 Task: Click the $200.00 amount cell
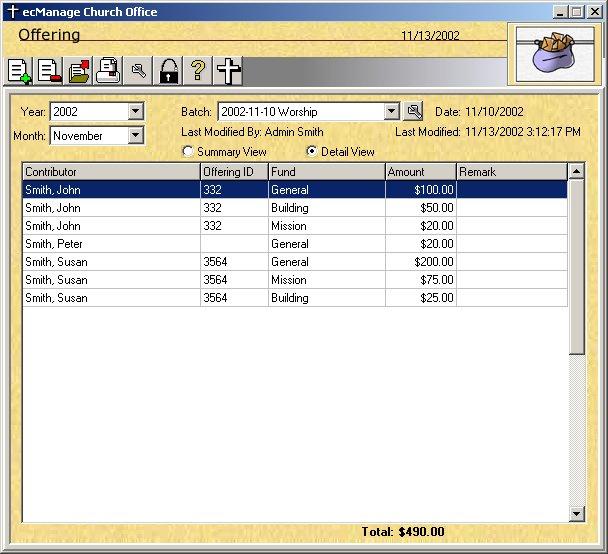pos(421,262)
